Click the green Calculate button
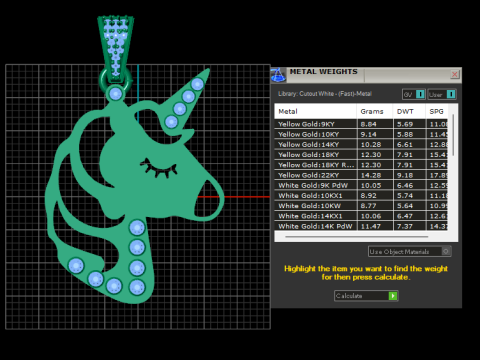 pos(366,296)
